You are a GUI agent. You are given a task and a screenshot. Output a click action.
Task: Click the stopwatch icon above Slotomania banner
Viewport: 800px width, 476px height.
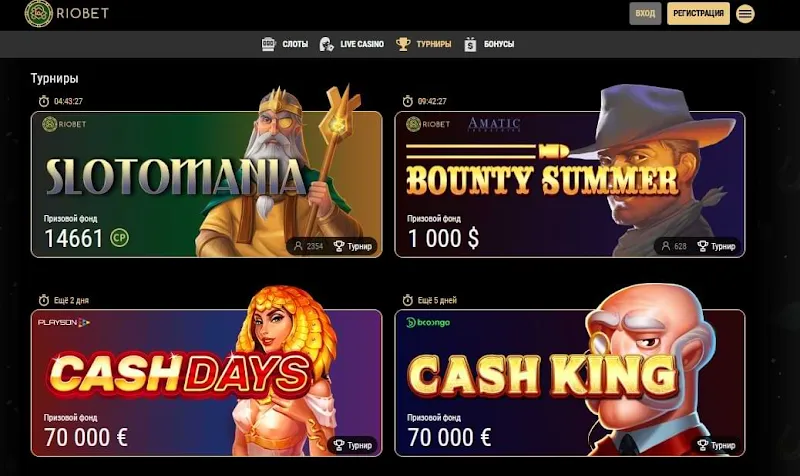coord(44,101)
